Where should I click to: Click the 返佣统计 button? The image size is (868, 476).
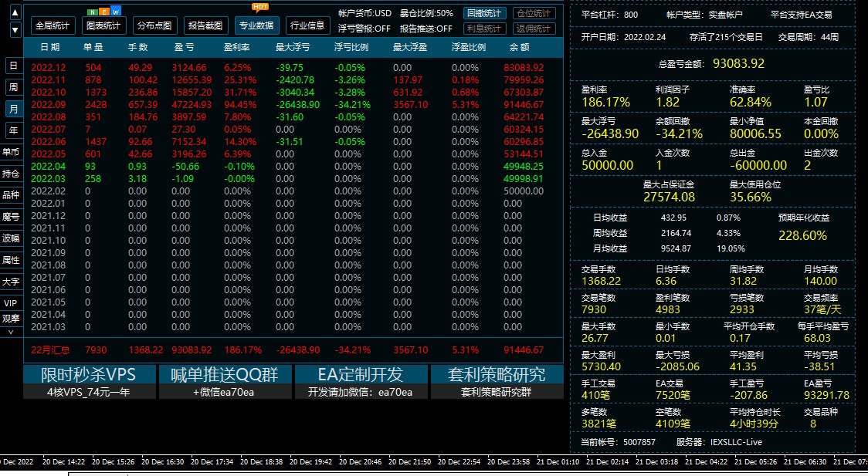coord(534,29)
